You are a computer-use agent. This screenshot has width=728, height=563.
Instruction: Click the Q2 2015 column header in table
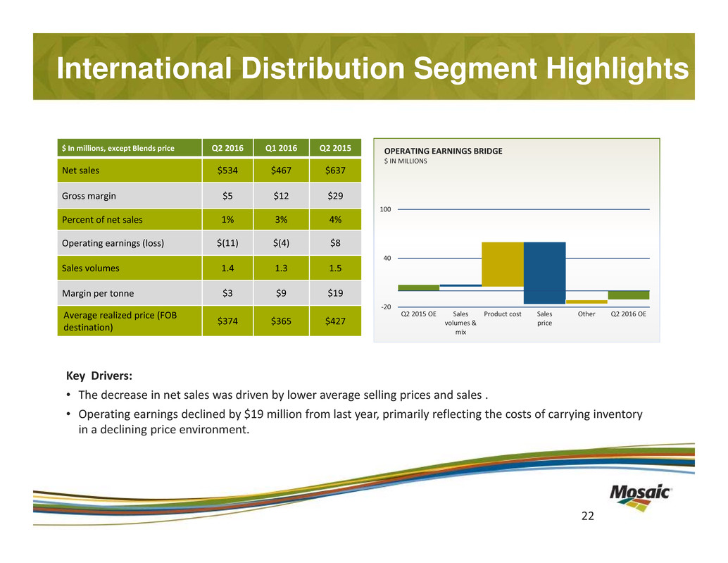coord(334,148)
